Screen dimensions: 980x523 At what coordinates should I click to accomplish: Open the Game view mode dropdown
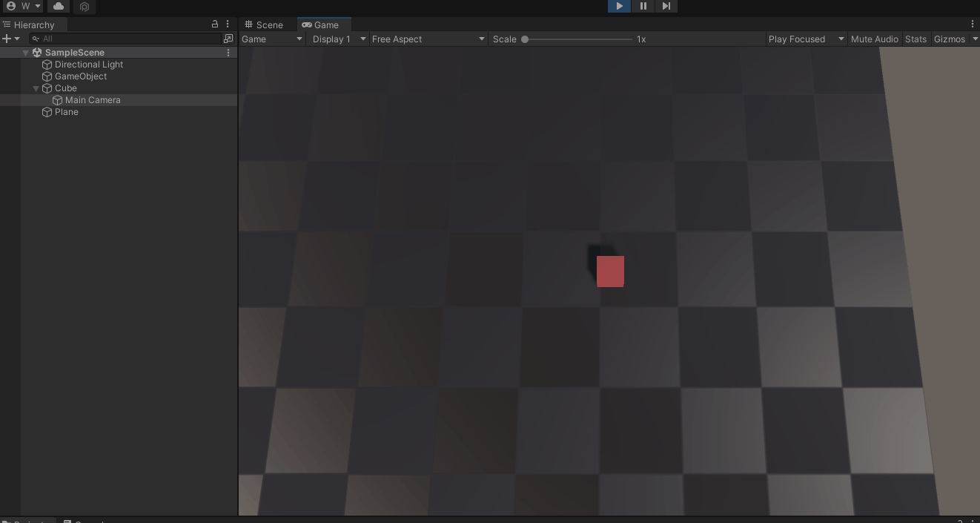[x=272, y=39]
